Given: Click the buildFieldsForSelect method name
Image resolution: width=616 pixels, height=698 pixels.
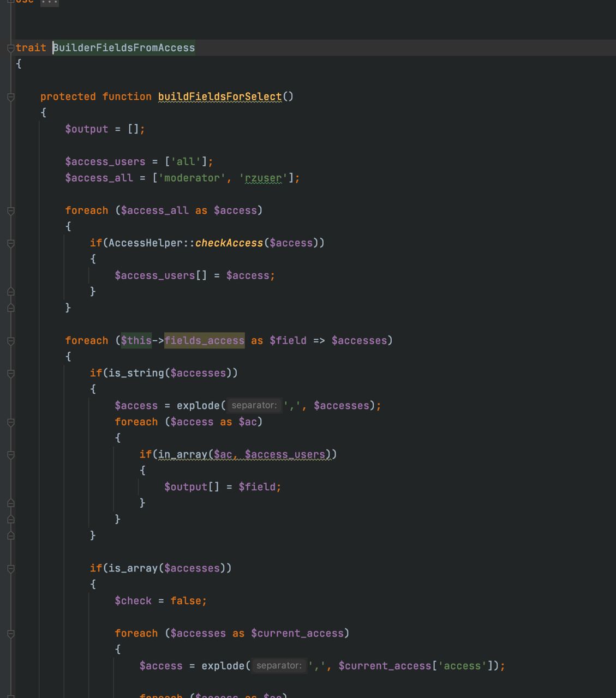Looking at the screenshot, I should [x=220, y=97].
